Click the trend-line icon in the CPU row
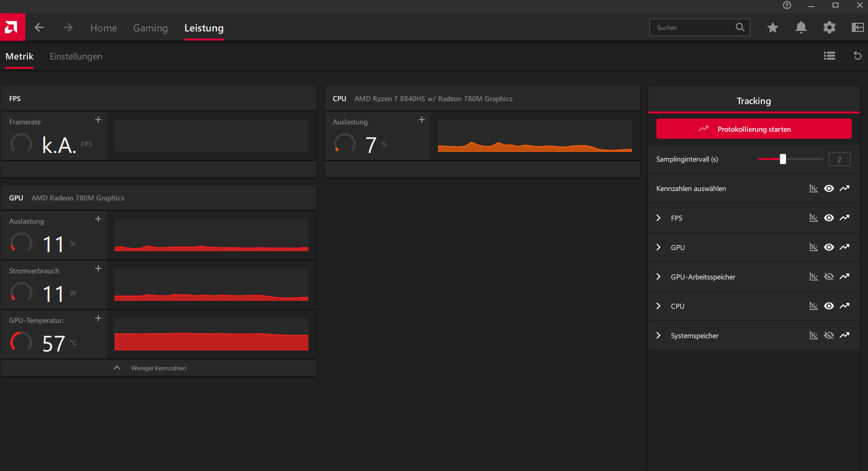 [844, 306]
